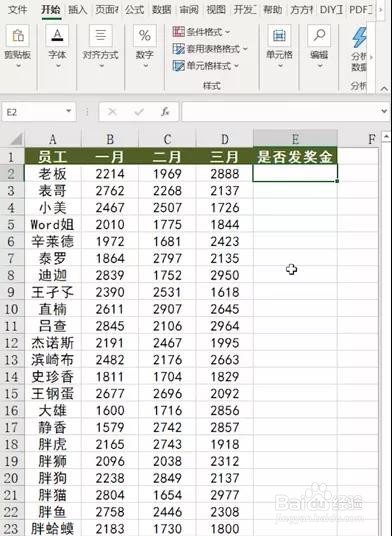392x536 pixels.
Task: Select the cell with value 1600
Action: click(110, 411)
